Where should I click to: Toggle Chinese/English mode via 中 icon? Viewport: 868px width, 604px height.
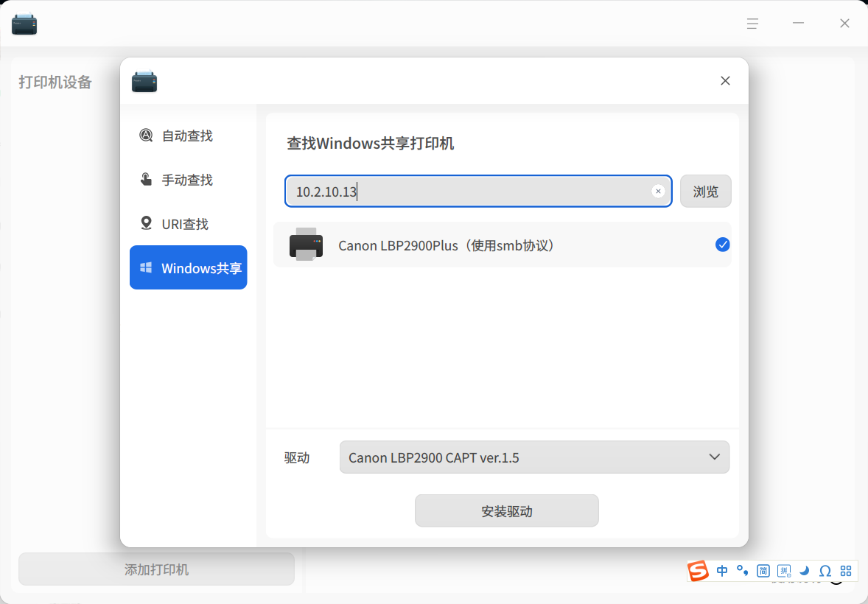pos(722,571)
